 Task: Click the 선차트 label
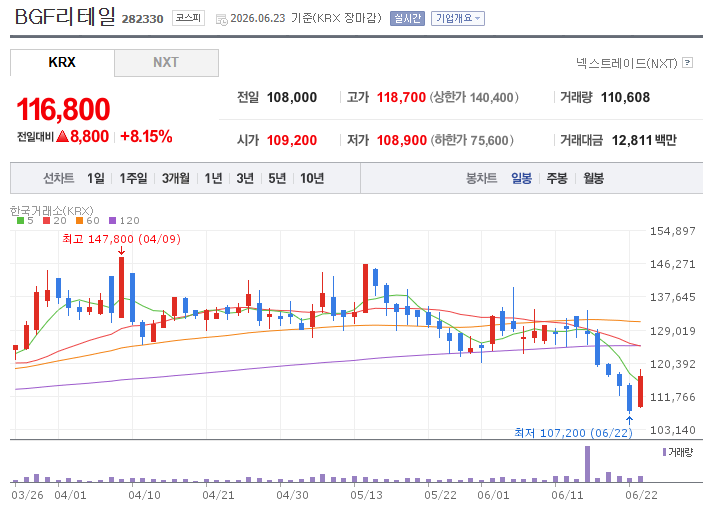tap(58, 178)
